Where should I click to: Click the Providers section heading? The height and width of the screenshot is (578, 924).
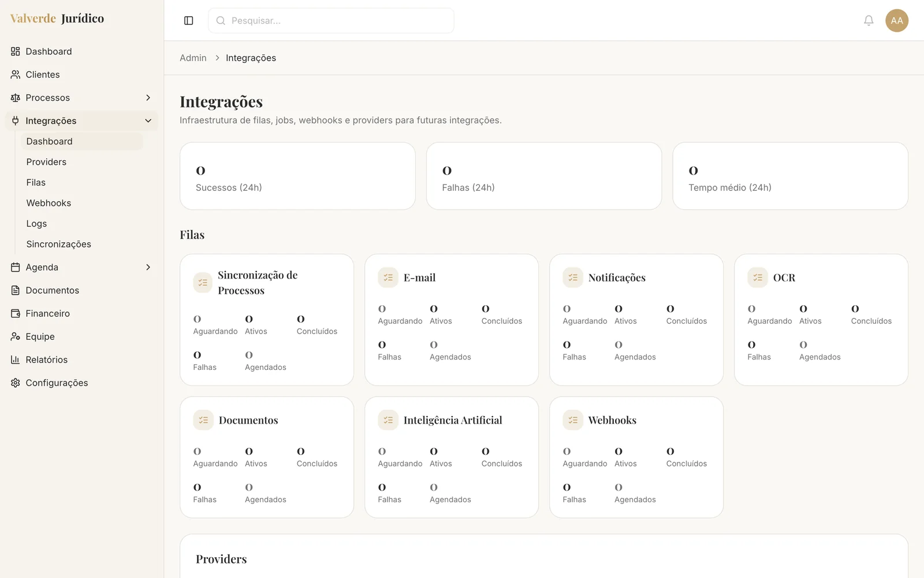[221, 559]
